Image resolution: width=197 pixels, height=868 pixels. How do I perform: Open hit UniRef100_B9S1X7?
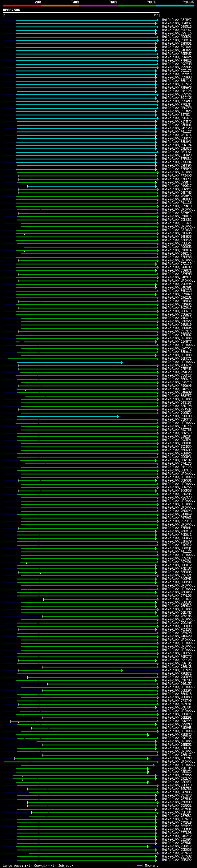(x=177, y=30)
